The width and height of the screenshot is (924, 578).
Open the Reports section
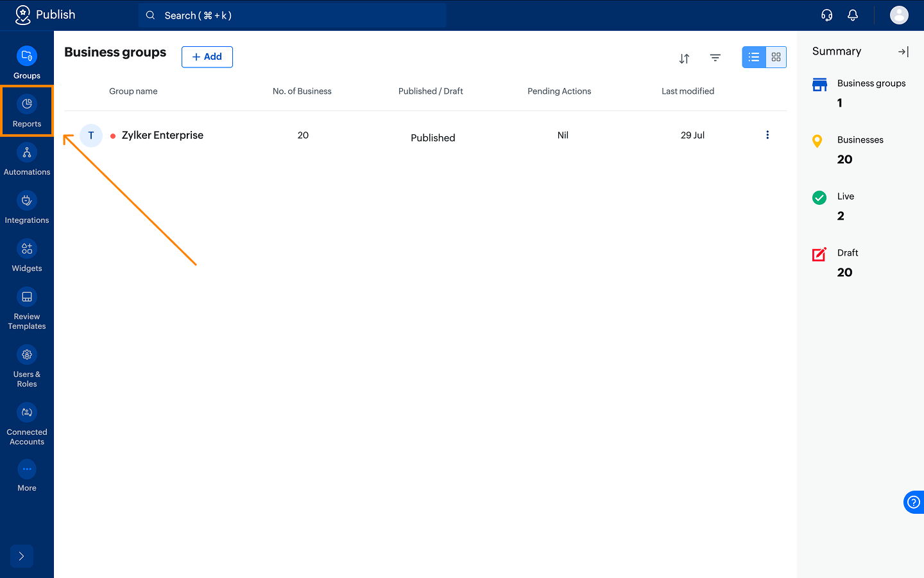coord(27,111)
